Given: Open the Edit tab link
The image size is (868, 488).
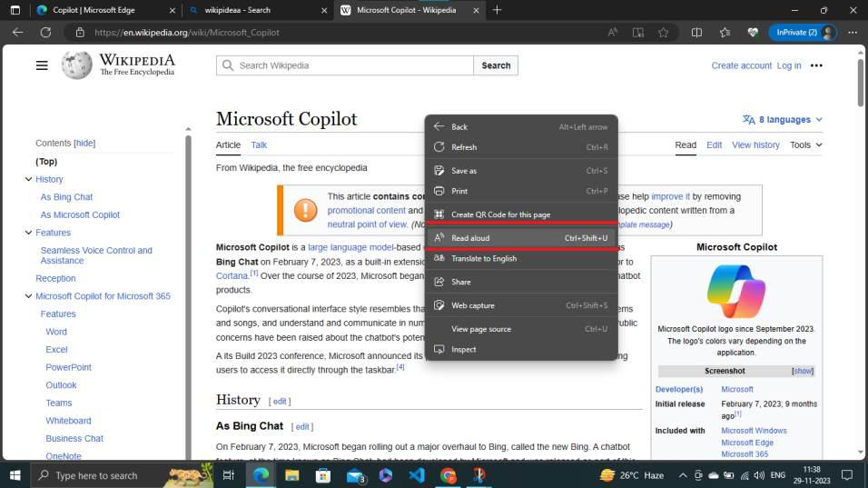Looking at the screenshot, I should tap(714, 144).
